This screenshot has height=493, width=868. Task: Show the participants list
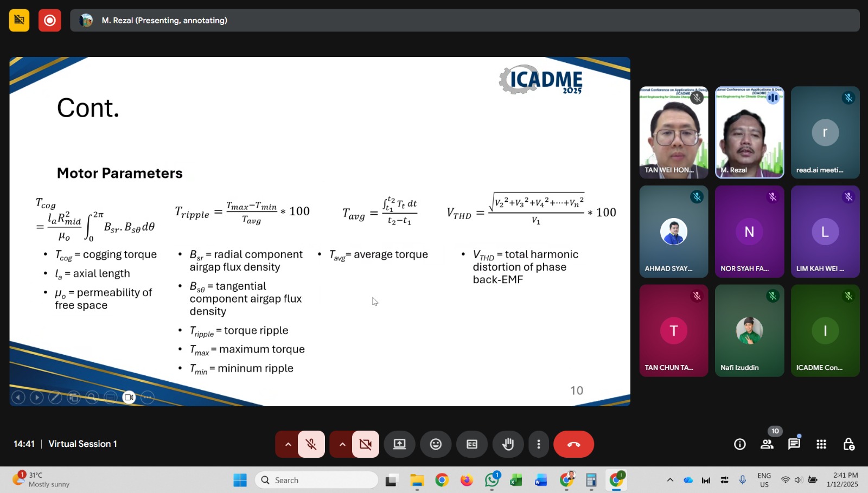coord(767,444)
